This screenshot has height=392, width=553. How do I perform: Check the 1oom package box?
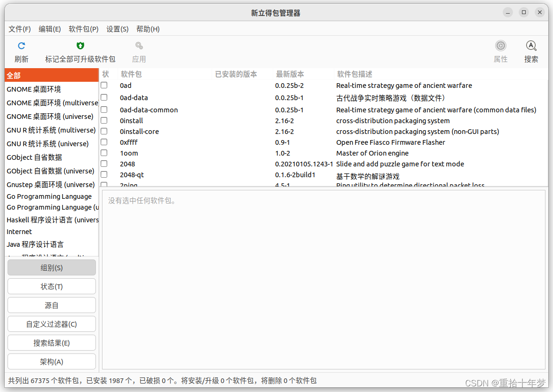[x=104, y=153]
